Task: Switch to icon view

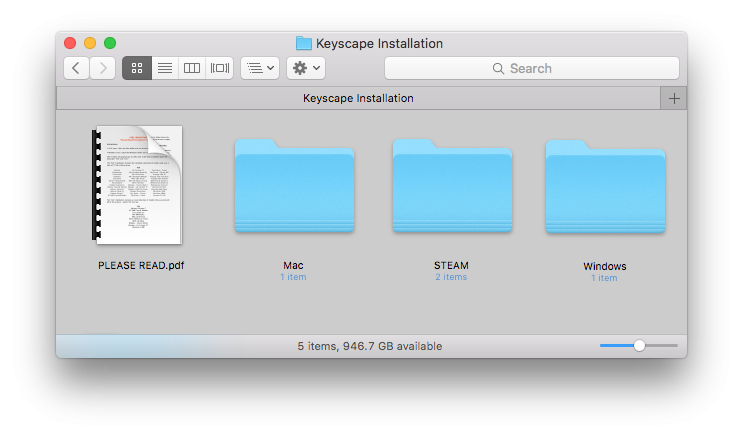Action: [137, 68]
